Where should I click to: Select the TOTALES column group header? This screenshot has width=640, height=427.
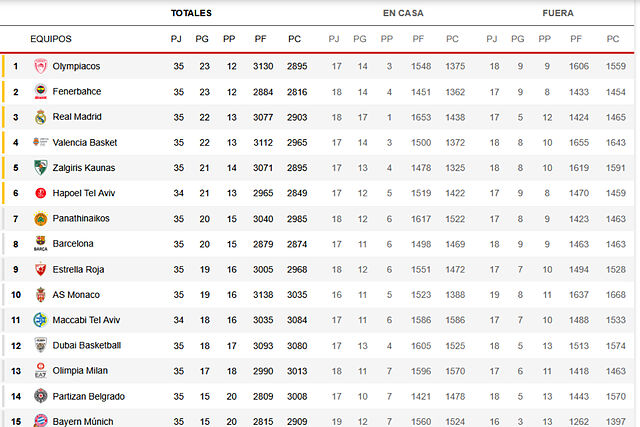click(x=191, y=13)
